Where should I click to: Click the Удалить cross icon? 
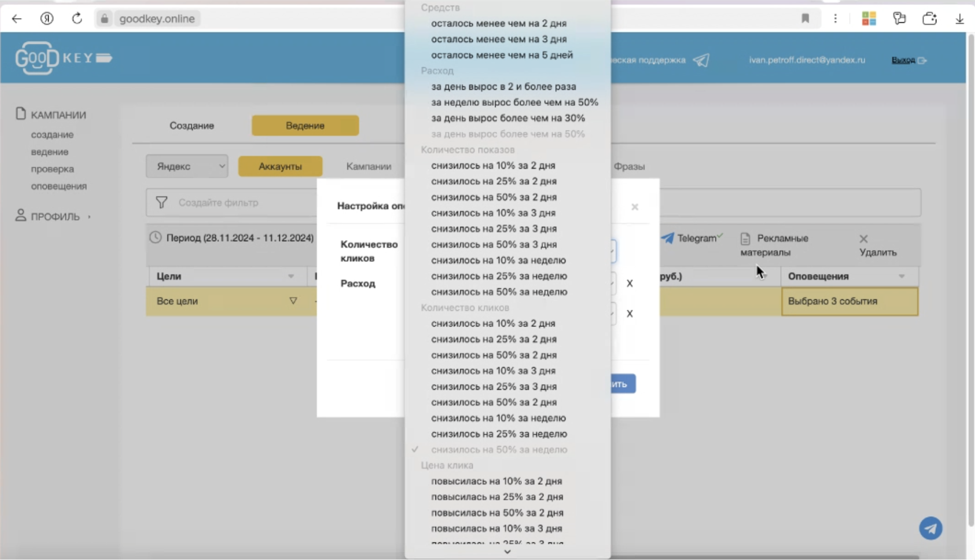point(863,238)
